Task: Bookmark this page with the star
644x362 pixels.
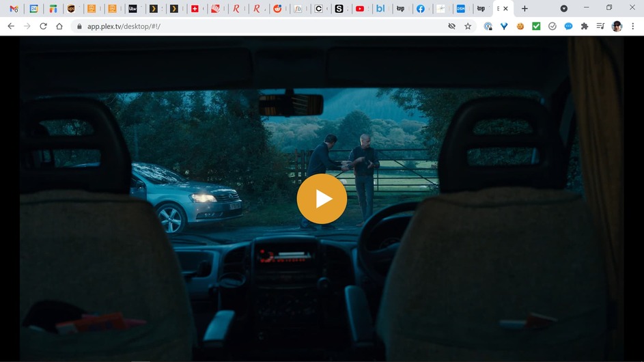Action: click(x=468, y=27)
